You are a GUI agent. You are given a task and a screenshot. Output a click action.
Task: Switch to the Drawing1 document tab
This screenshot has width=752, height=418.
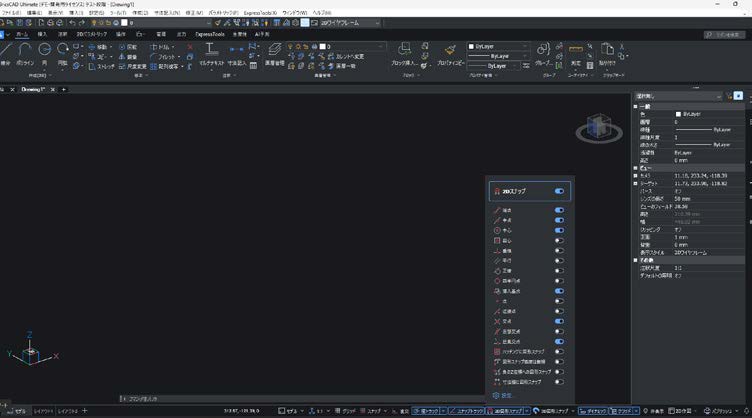tap(35, 89)
